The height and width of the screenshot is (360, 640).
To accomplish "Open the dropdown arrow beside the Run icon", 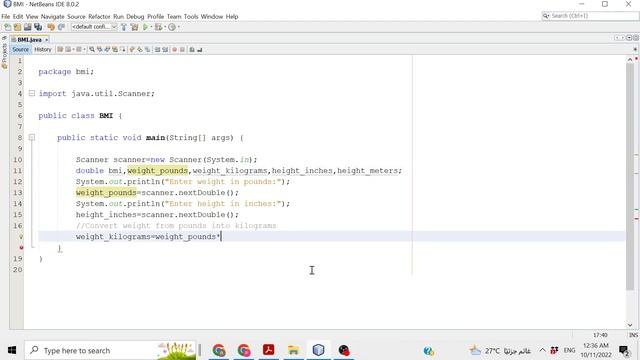I will tap(151, 27).
